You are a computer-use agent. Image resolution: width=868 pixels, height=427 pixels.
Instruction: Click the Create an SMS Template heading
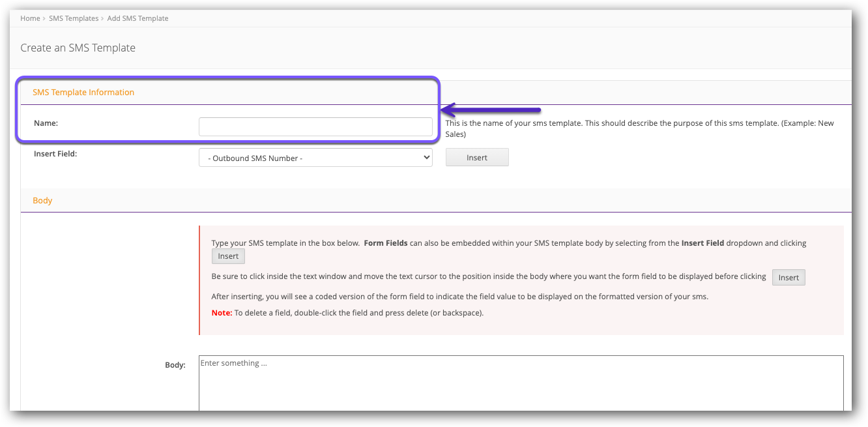pos(78,48)
